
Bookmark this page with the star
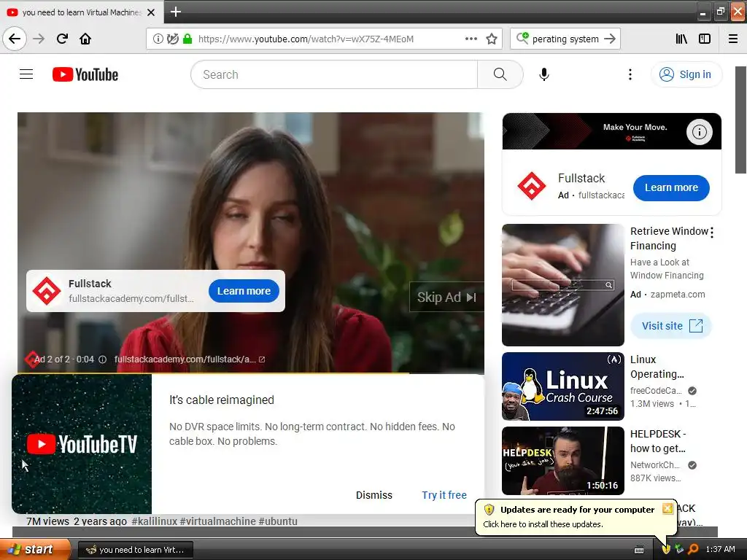(x=492, y=39)
